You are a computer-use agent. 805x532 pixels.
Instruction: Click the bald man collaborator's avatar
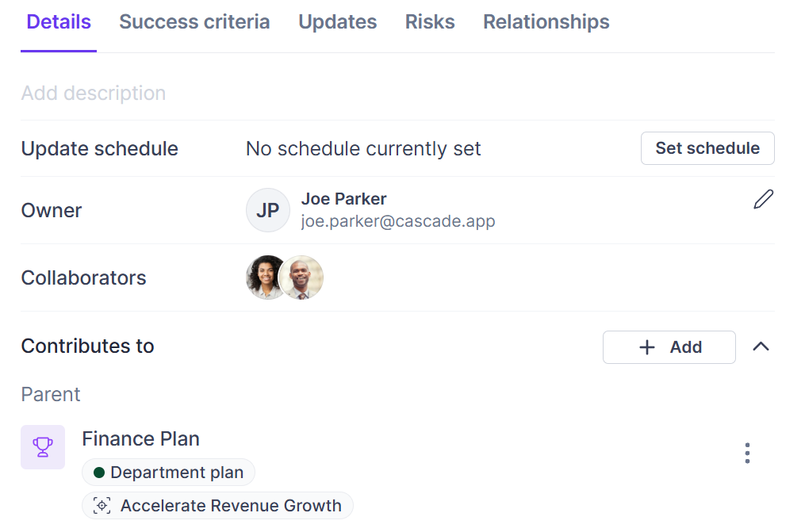302,277
